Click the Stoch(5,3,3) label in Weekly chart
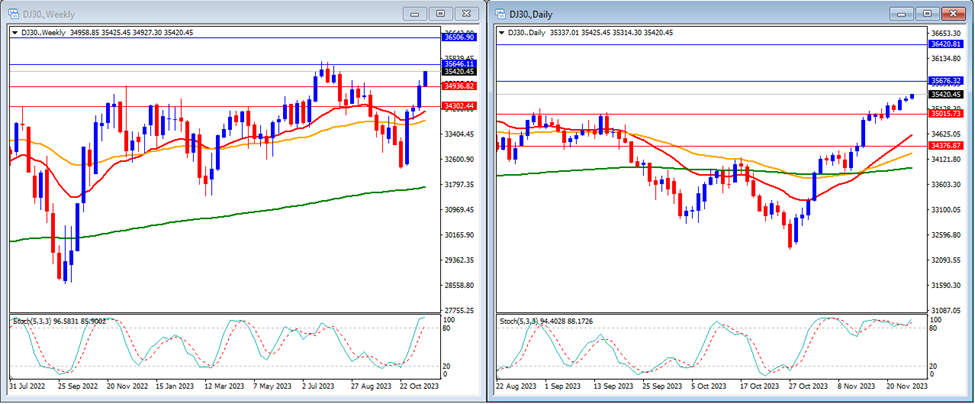975x404 pixels. pos(32,320)
